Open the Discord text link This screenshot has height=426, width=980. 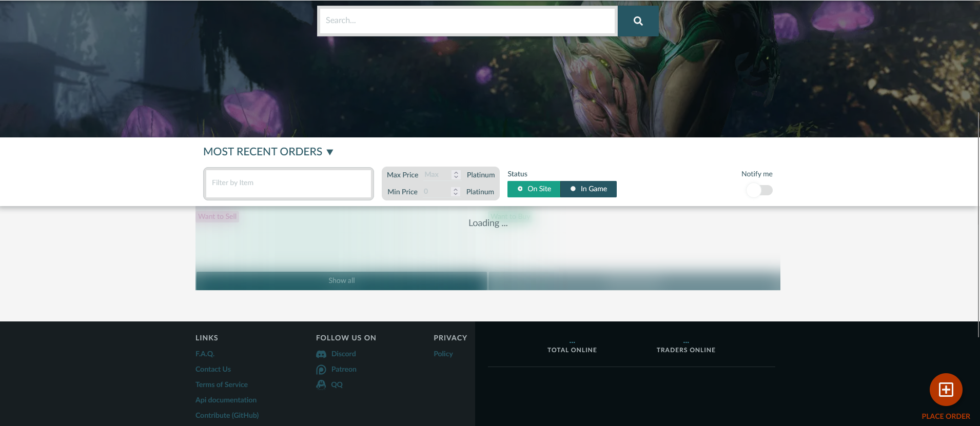(x=344, y=354)
